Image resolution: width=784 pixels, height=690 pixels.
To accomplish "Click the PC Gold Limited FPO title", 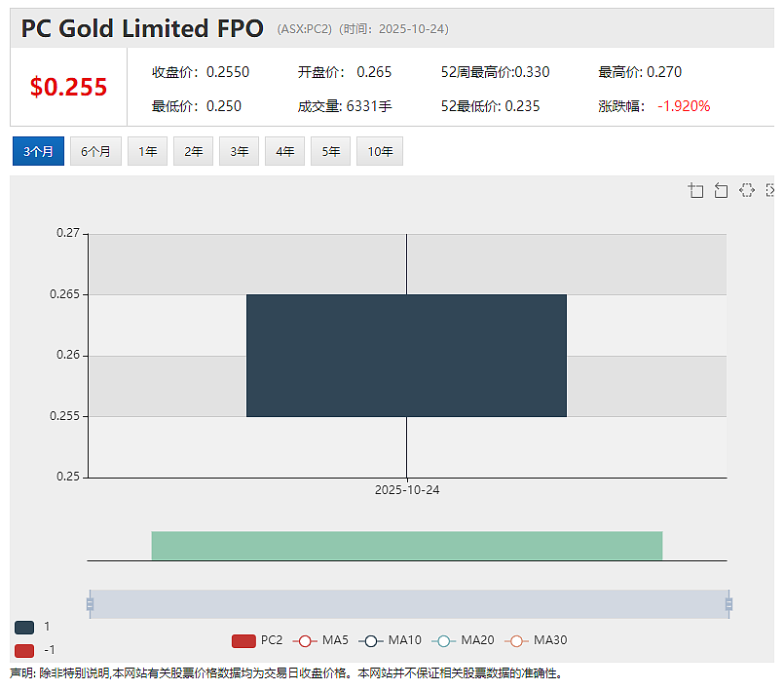I will pos(142,28).
